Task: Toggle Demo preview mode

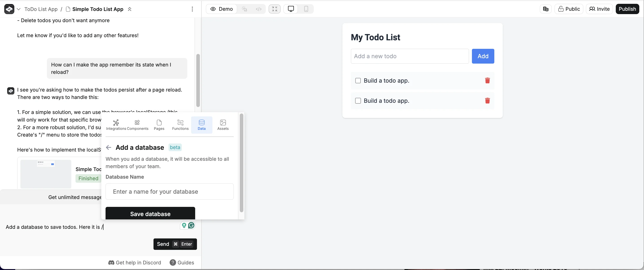Action: pos(221,9)
